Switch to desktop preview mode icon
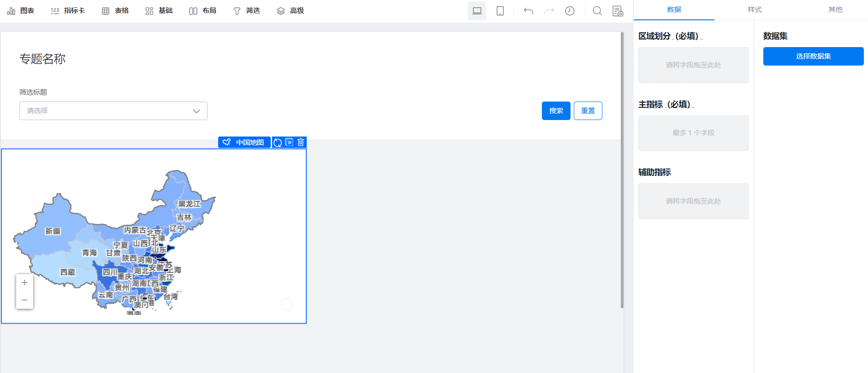 point(477,11)
